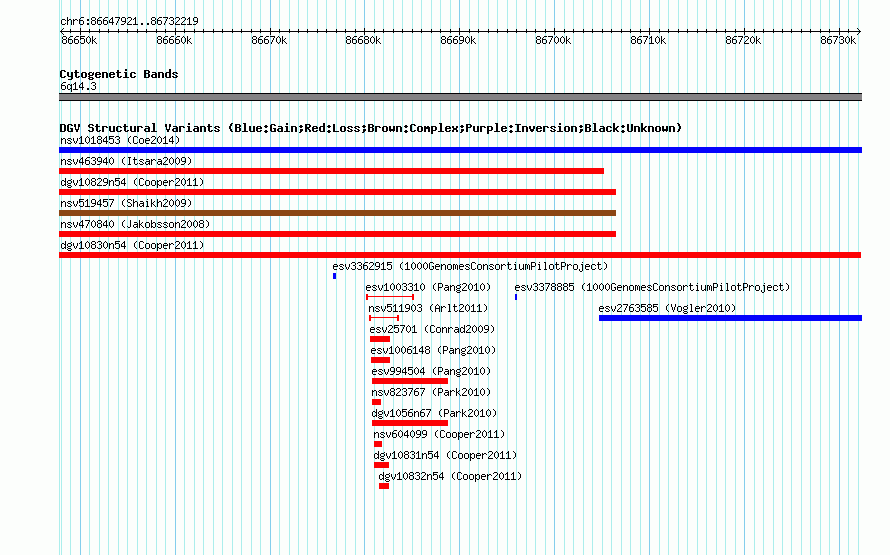Image resolution: width=890 pixels, height=555 pixels.
Task: Select the blue esv2763585 gain bar
Action: coord(731,318)
